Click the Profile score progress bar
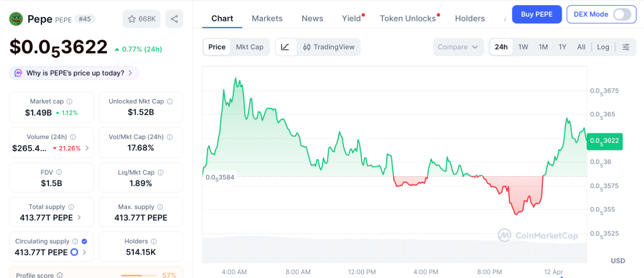 tap(139, 275)
